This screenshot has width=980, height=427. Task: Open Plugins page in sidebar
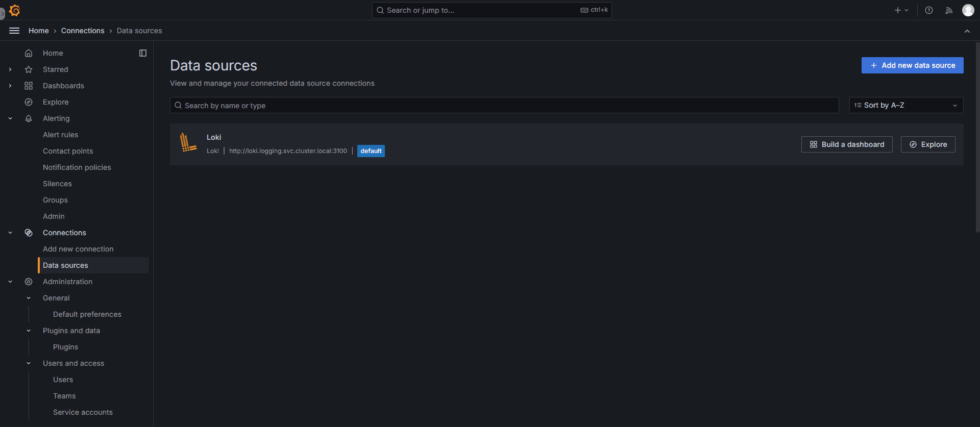pos(65,347)
